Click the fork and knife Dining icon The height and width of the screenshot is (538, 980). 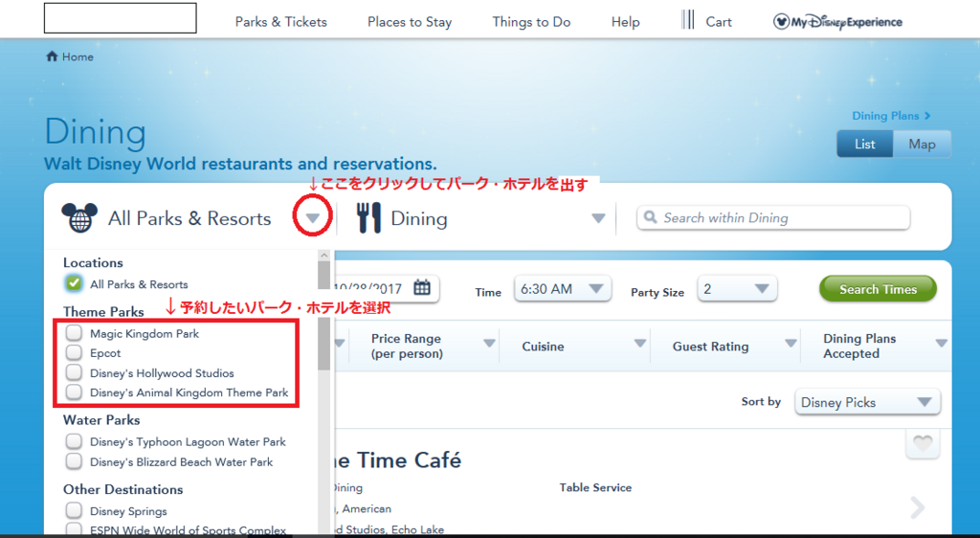pyautogui.click(x=368, y=217)
